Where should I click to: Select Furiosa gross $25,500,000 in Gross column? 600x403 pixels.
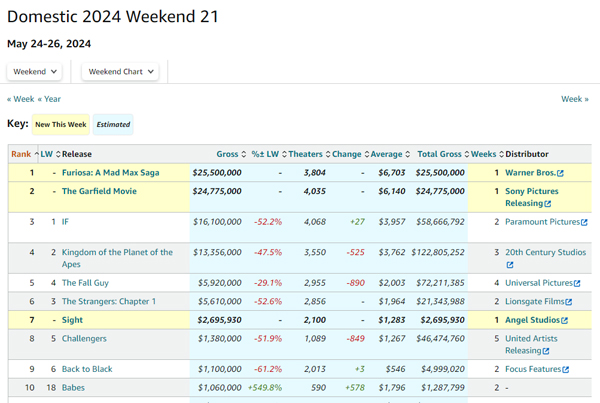click(217, 173)
